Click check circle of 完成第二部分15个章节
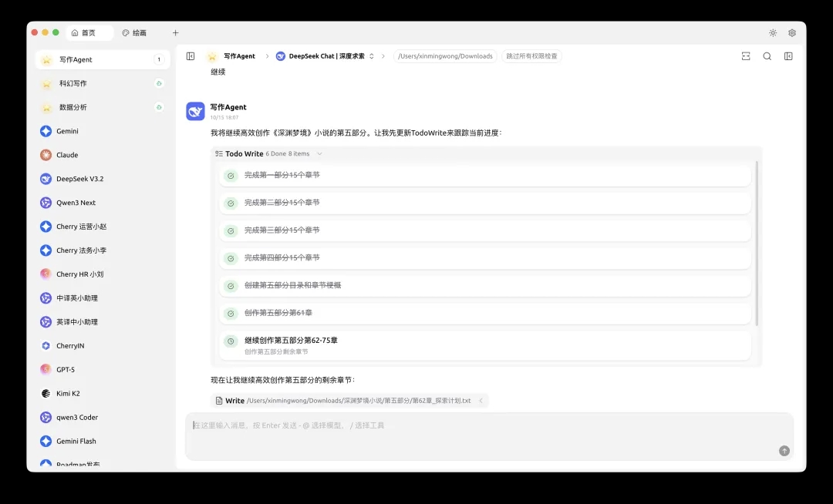Viewport: 833px width, 504px height. (231, 203)
